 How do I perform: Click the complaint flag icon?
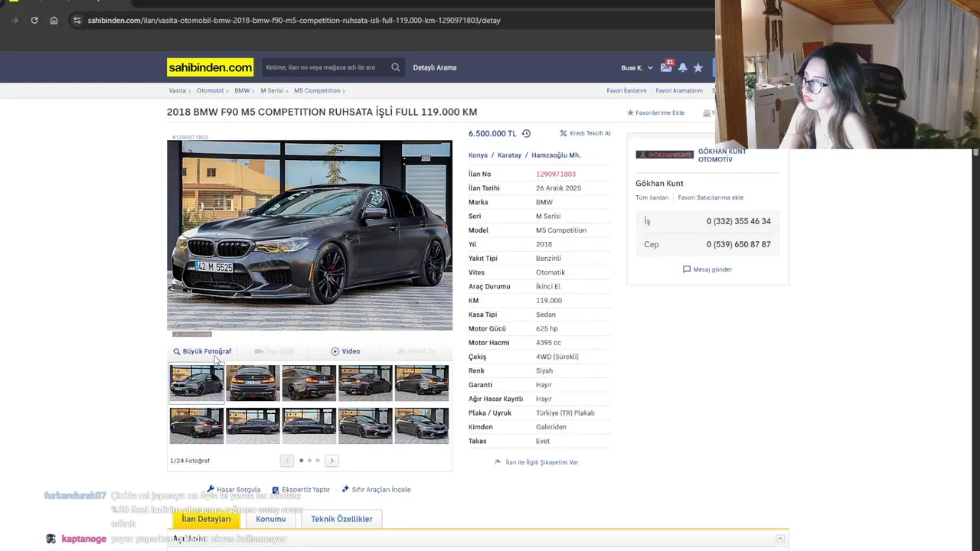tap(498, 462)
